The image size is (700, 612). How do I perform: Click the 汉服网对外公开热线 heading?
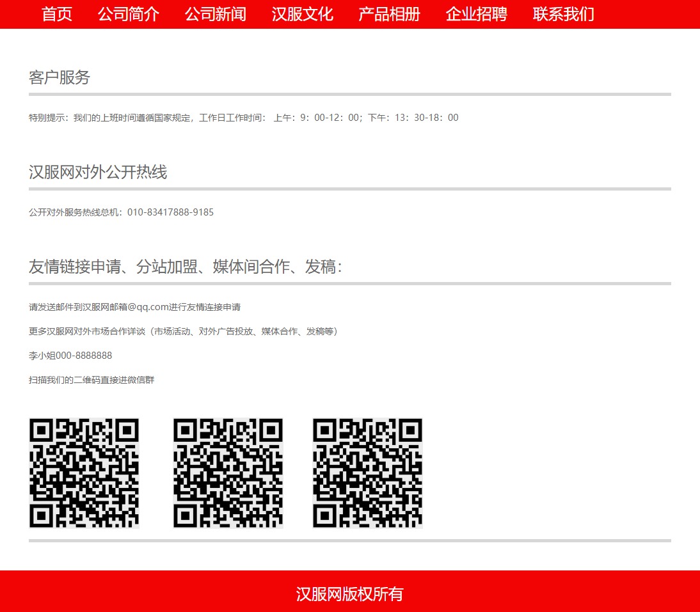coord(98,173)
